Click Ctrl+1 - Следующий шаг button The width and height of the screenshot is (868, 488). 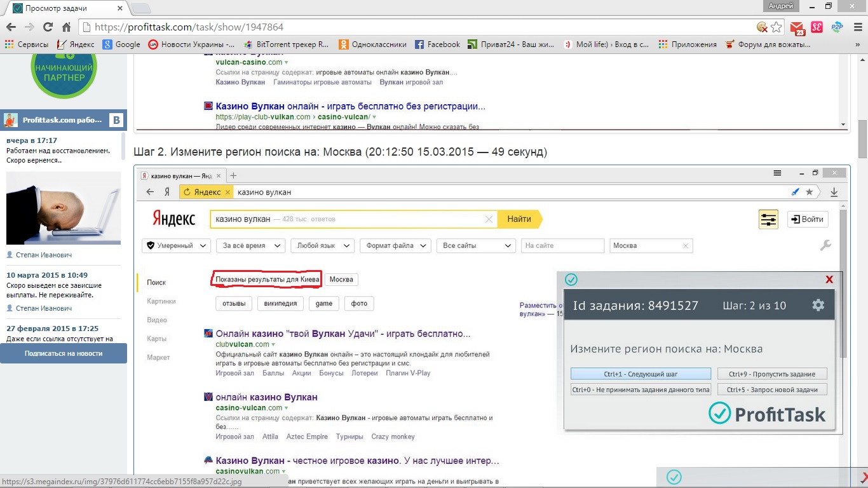641,374
